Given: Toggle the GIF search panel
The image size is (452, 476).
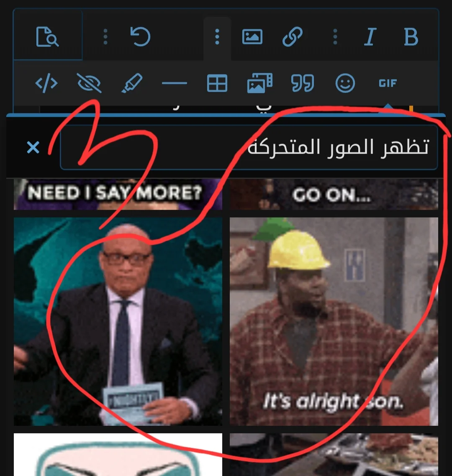Looking at the screenshot, I should point(388,83).
